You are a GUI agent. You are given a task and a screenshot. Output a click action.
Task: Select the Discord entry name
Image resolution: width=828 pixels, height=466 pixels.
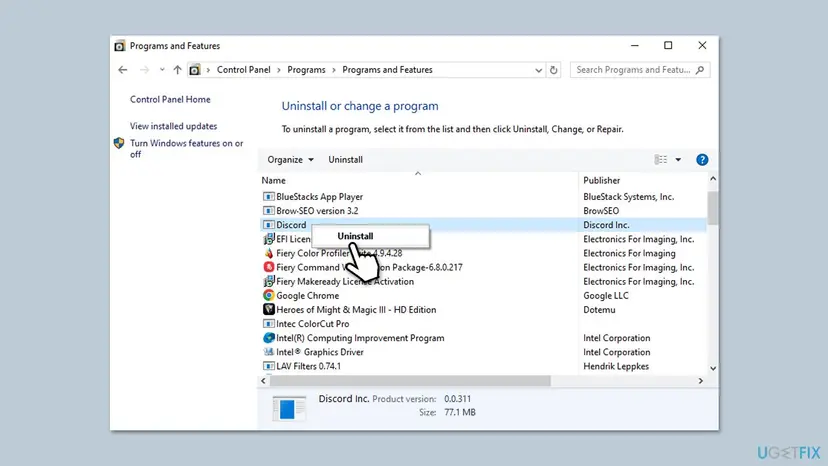(291, 225)
